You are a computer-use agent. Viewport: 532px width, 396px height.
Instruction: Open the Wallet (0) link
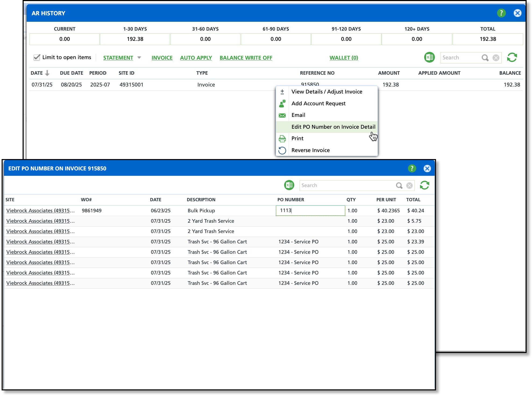343,58
